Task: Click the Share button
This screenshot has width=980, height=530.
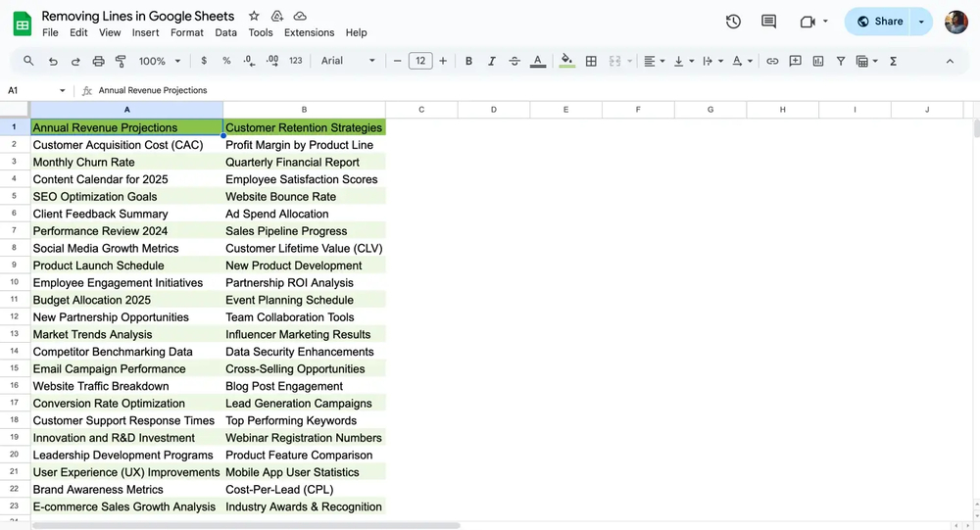Action: (x=879, y=22)
